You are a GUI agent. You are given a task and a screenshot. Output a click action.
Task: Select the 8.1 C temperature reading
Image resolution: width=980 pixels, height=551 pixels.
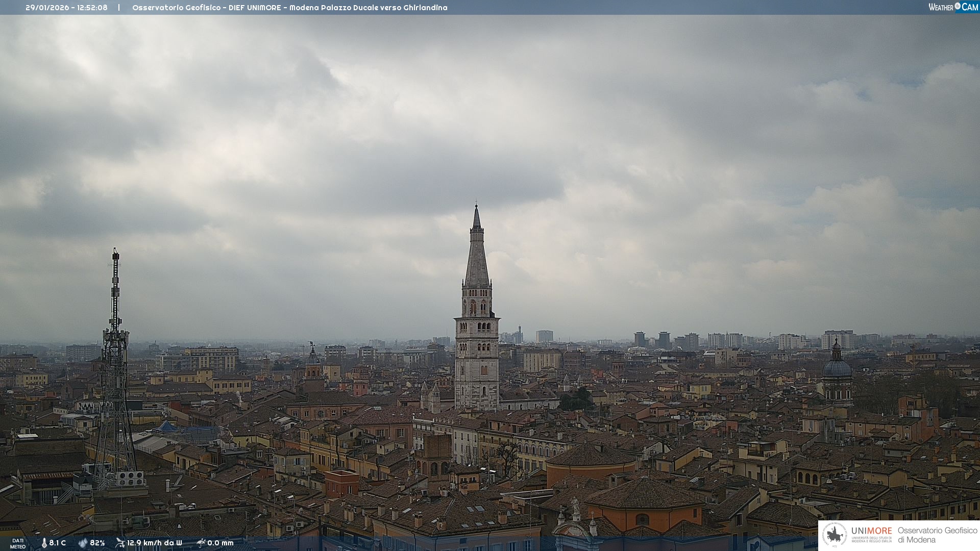(58, 543)
